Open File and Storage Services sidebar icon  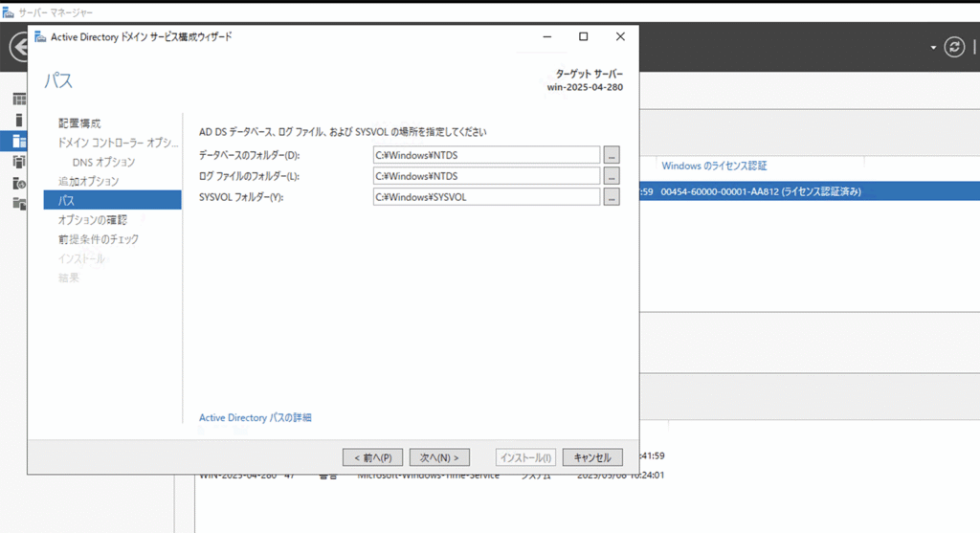coord(19,204)
